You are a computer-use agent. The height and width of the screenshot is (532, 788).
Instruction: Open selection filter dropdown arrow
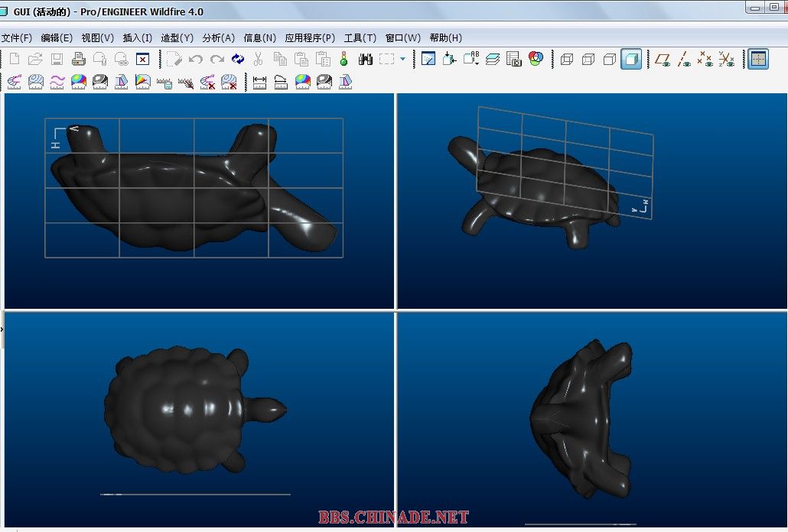[402, 59]
